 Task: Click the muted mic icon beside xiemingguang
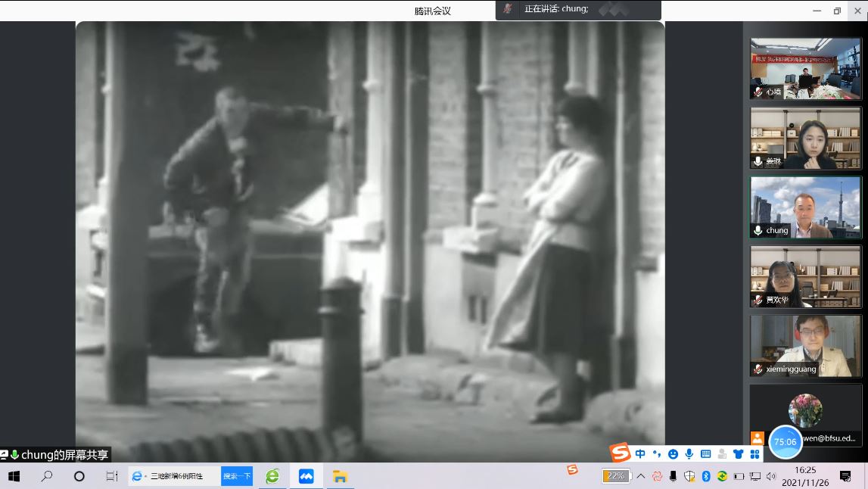758,369
